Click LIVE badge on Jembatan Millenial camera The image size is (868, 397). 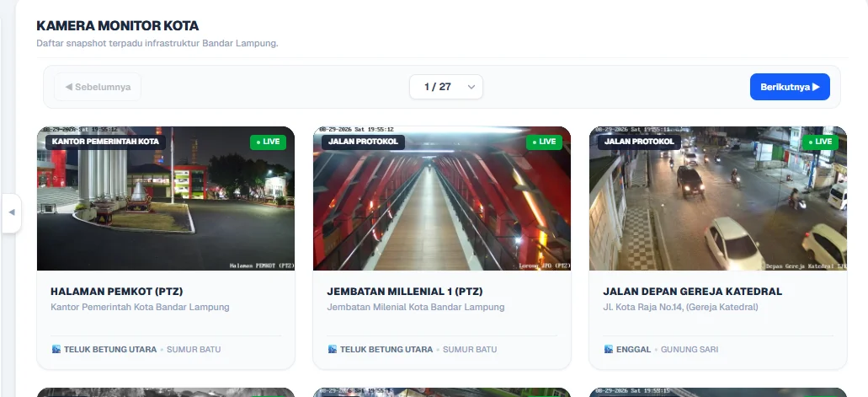544,142
